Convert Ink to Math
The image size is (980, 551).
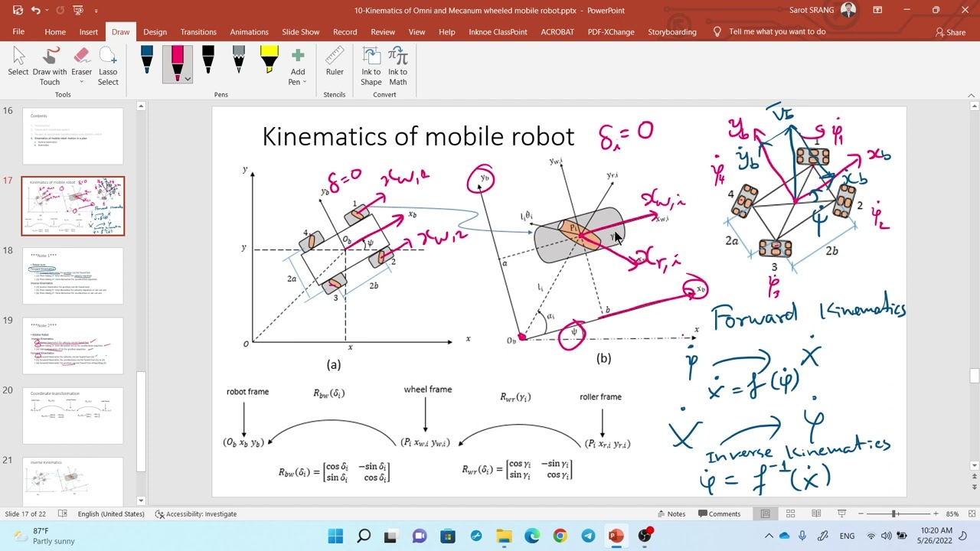pyautogui.click(x=398, y=67)
